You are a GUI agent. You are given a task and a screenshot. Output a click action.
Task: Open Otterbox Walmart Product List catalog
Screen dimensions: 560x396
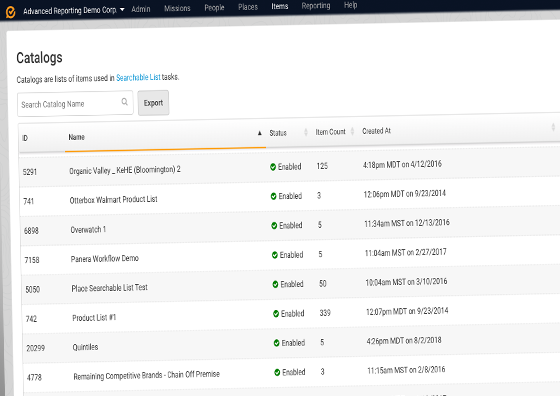(x=114, y=200)
